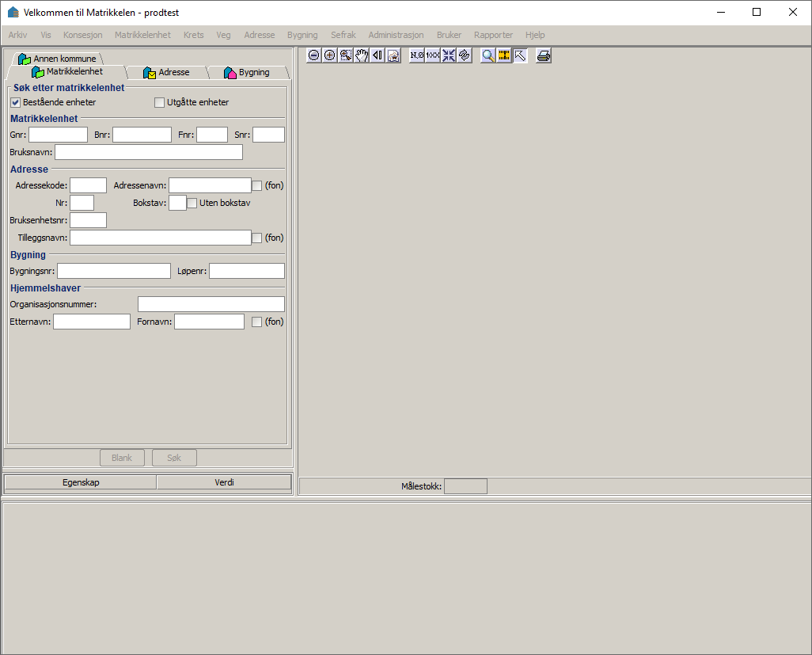Click the printer icon in map toolbar
812x655 pixels.
544,55
